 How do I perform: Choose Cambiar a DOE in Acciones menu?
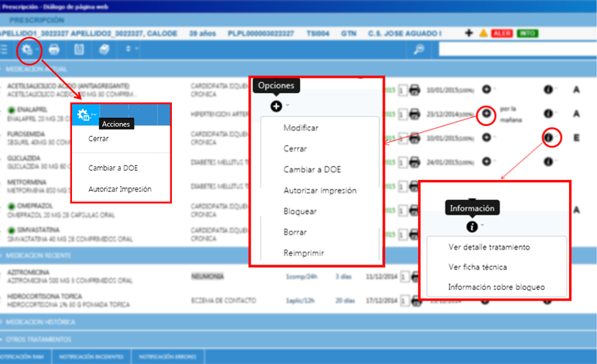[x=113, y=168]
